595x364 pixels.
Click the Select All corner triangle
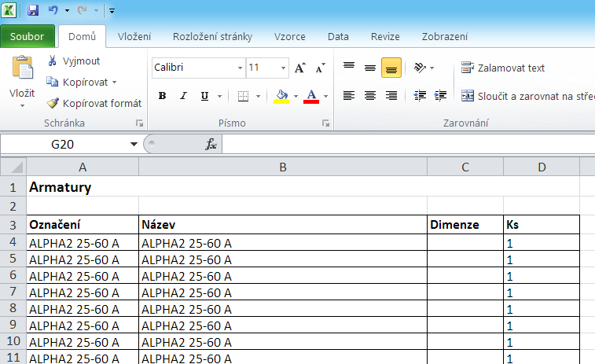click(x=13, y=167)
